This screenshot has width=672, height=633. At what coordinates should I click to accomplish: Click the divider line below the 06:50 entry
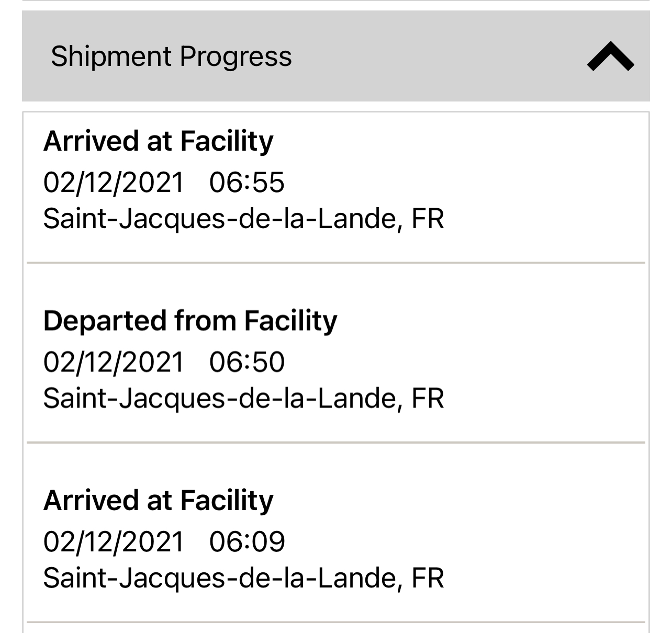tap(335, 443)
